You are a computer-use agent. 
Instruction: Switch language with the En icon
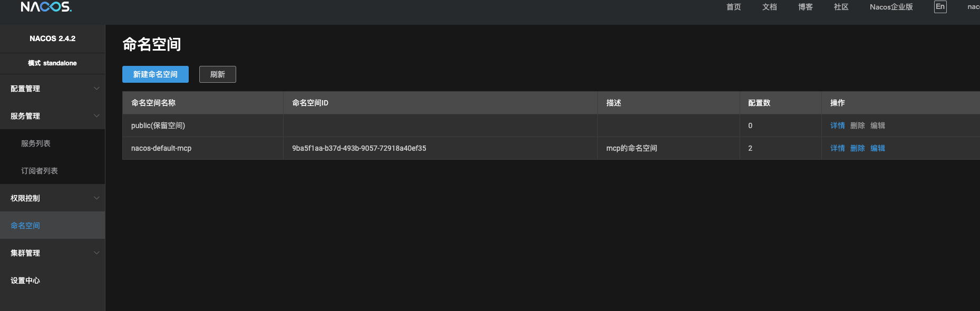pos(940,7)
